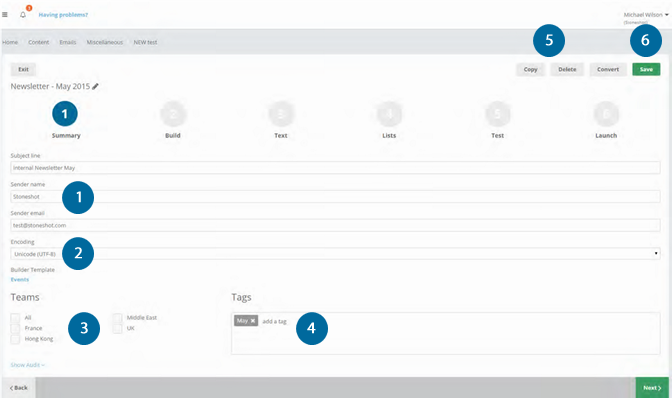672x398 pixels.
Task: Go to the Launch step circle
Action: (606, 114)
